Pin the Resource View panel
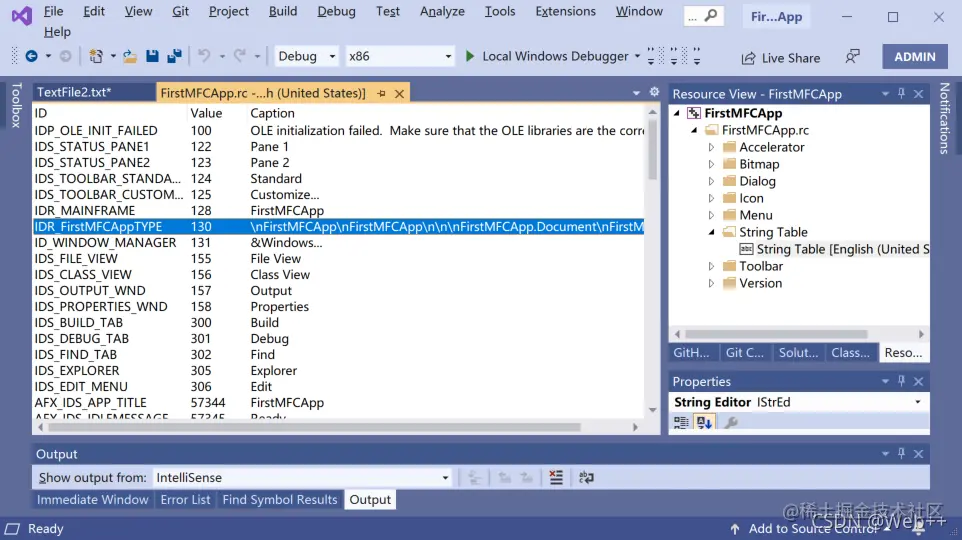Screen dimensions: 962x540 (x=901, y=93)
